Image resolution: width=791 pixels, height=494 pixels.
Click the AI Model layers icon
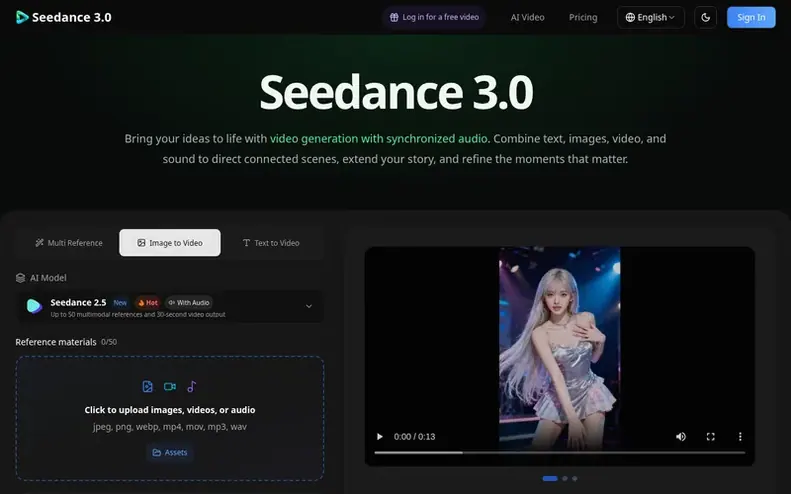pos(20,278)
